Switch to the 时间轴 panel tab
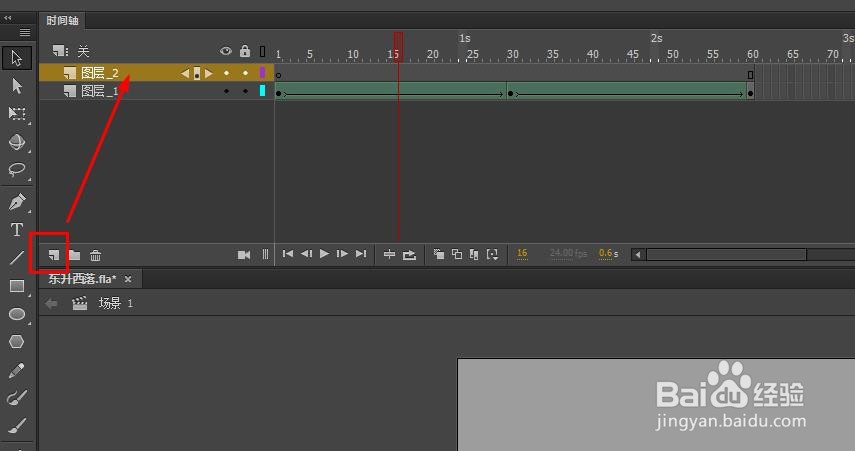This screenshot has height=451, width=855. [62, 21]
